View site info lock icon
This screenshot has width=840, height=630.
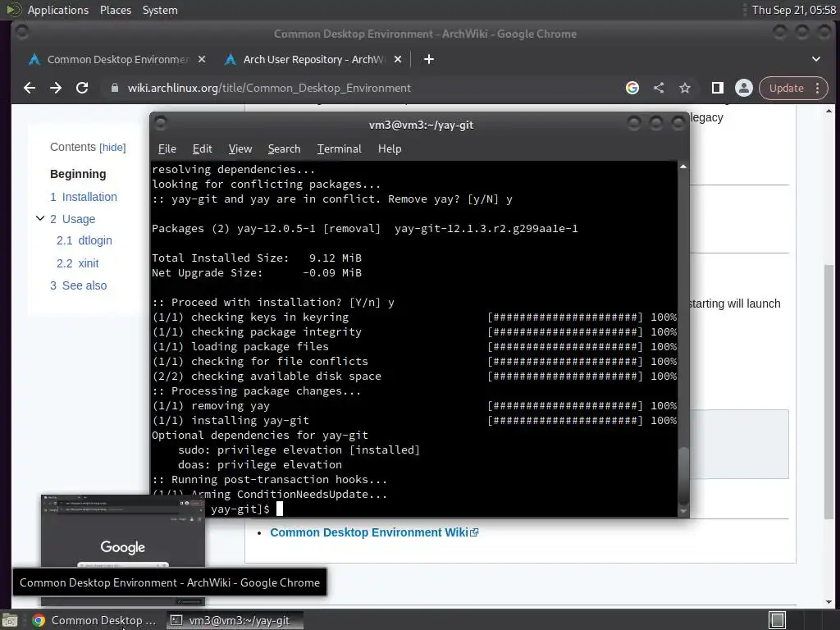pos(114,88)
